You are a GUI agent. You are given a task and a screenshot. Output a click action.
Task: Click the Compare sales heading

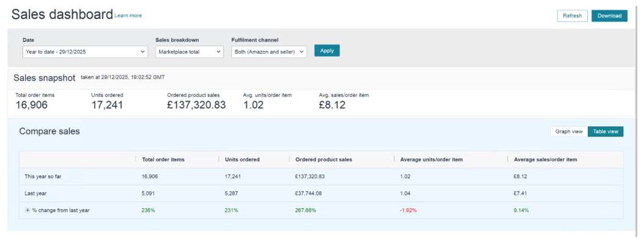(49, 131)
